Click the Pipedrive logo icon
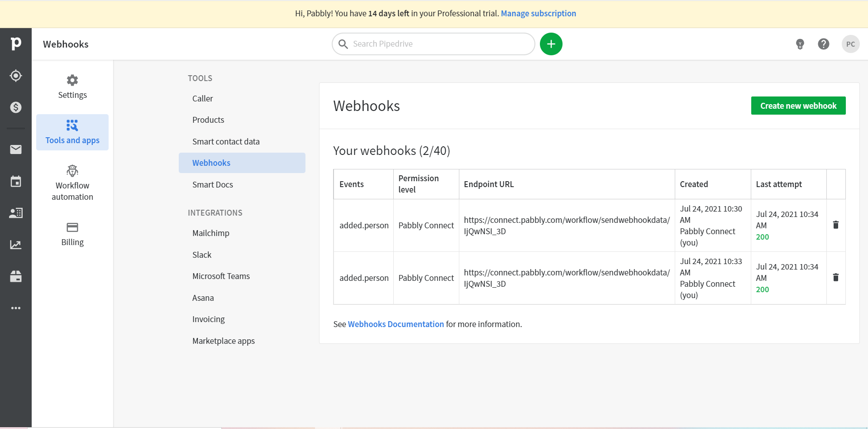 16,43
